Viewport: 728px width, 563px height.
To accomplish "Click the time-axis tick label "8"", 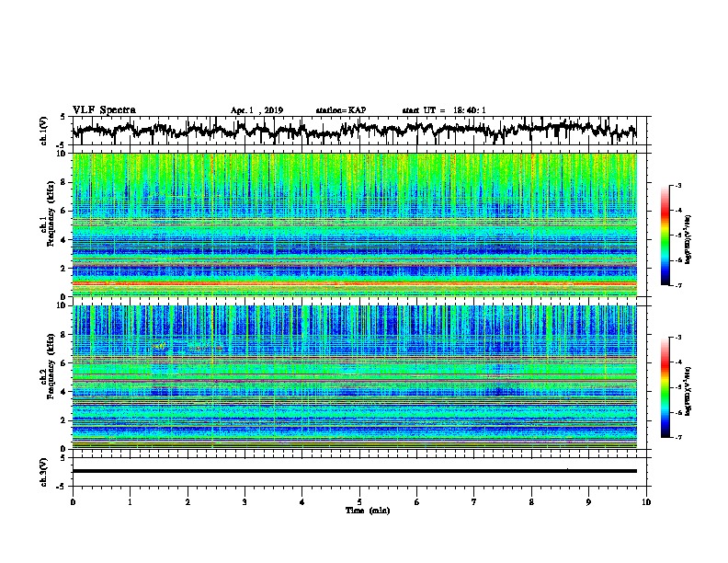I will pyautogui.click(x=531, y=502).
